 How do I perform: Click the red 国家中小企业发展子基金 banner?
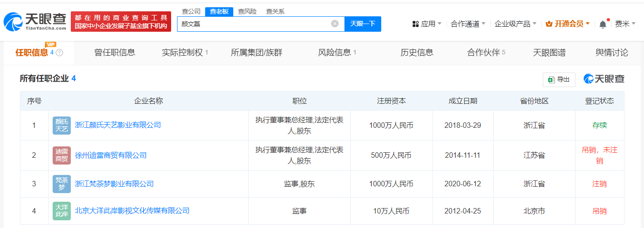pos(121,21)
